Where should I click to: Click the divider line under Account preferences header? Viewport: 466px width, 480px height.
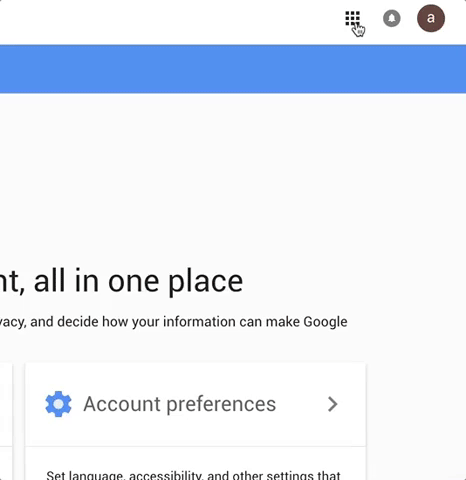(x=196, y=446)
